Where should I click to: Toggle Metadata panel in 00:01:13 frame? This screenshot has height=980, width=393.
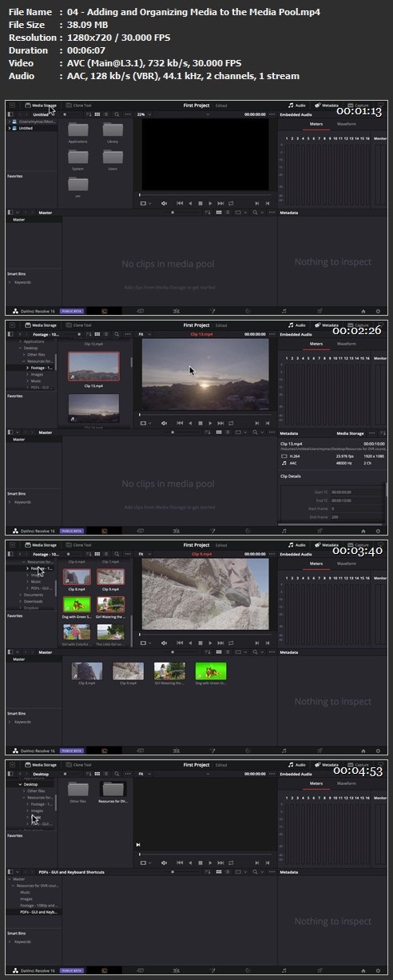tap(327, 104)
